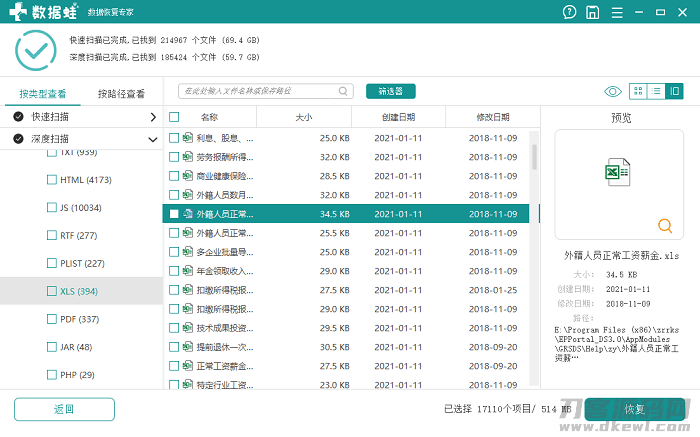Click the Excel icon of 技术成果投资 file
Screen dimensions: 700x437
click(188, 328)
